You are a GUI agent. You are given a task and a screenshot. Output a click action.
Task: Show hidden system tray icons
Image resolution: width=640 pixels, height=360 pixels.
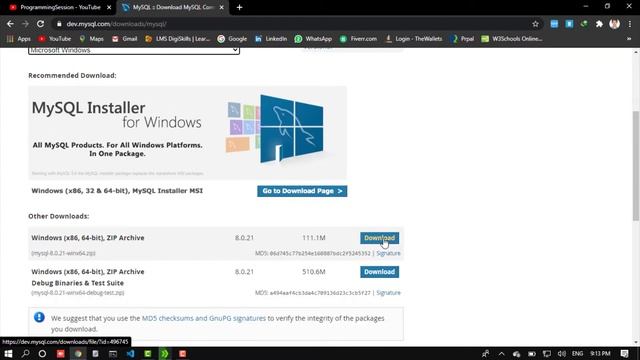pos(501,354)
